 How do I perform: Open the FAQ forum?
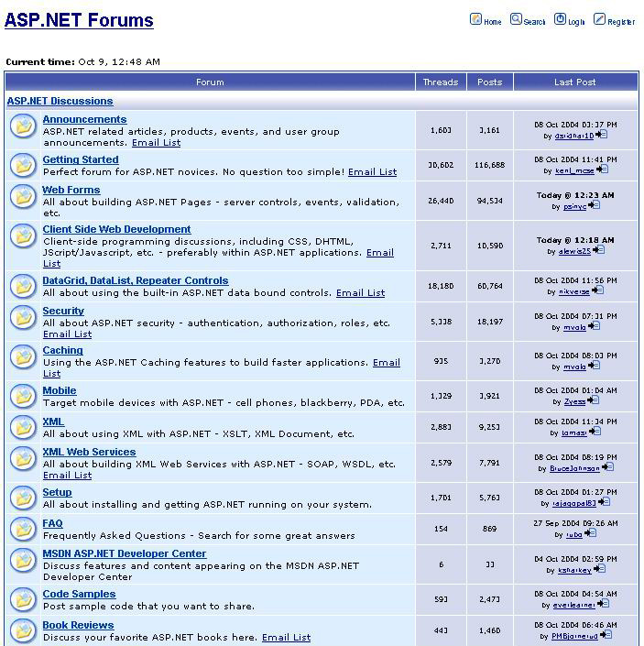click(x=53, y=523)
